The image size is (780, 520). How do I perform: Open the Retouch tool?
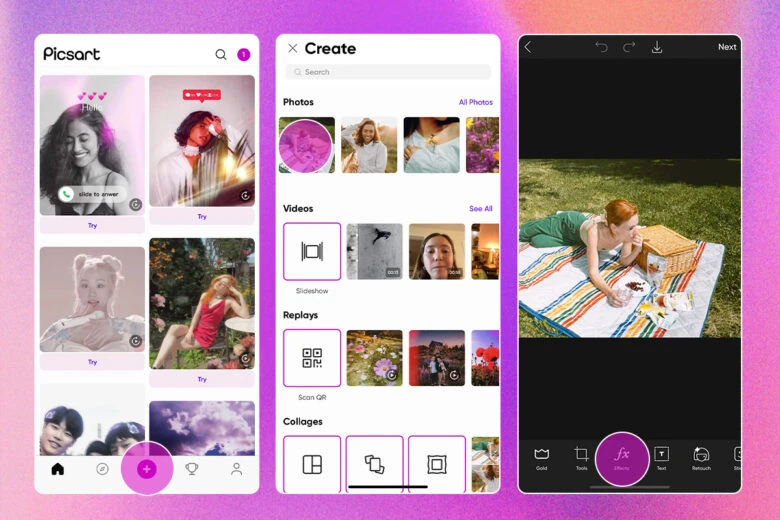(701, 458)
